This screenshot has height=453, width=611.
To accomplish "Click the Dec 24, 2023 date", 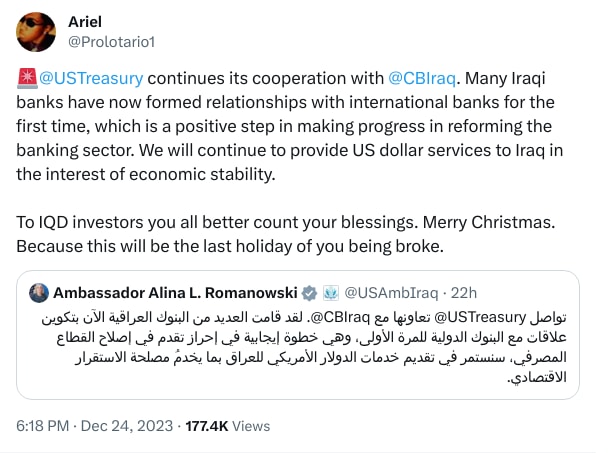I will tap(127, 426).
